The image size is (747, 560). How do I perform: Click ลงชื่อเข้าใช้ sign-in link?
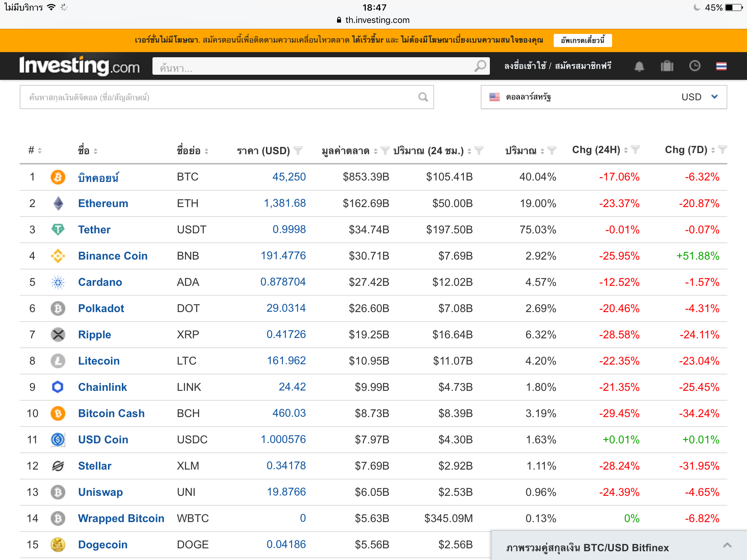525,66
